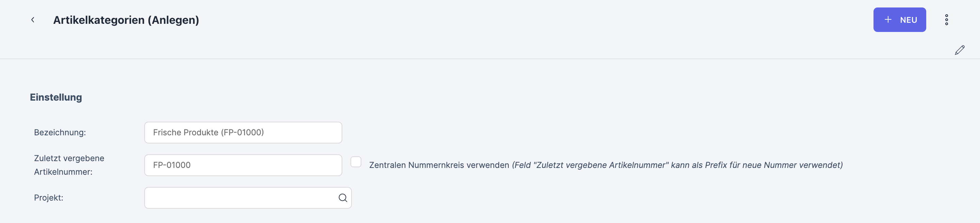980x223 pixels.
Task: Open the three-dot more options menu
Action: point(947,20)
